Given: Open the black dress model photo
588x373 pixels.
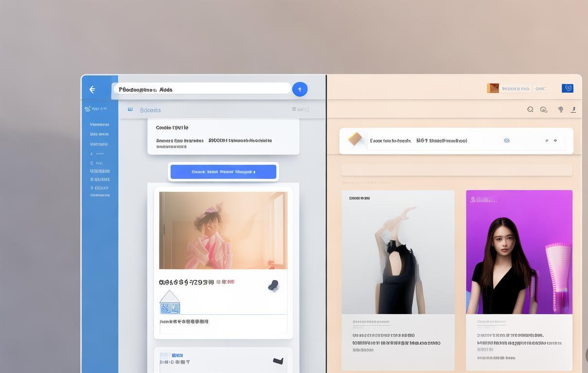Looking at the screenshot, I should [398, 252].
